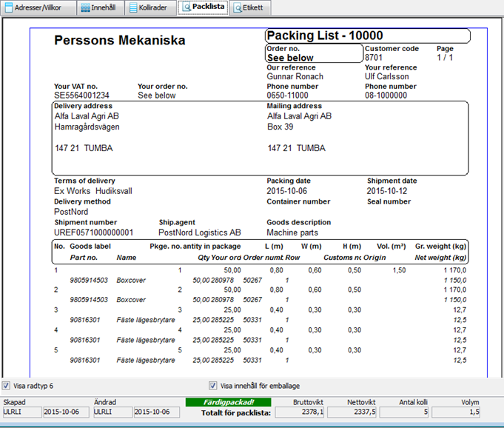Click the Ändrad user field ULRLI
Screen dimensions: 504x428
point(112,412)
